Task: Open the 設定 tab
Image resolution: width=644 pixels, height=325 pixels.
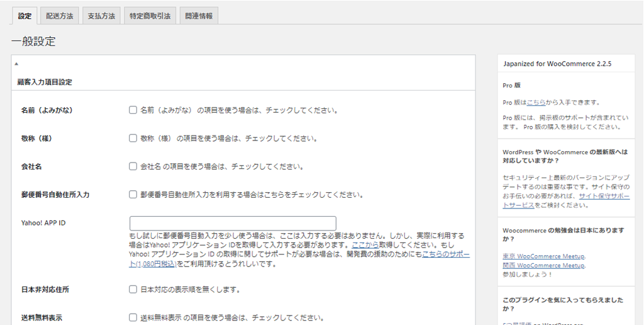Action: [x=25, y=16]
